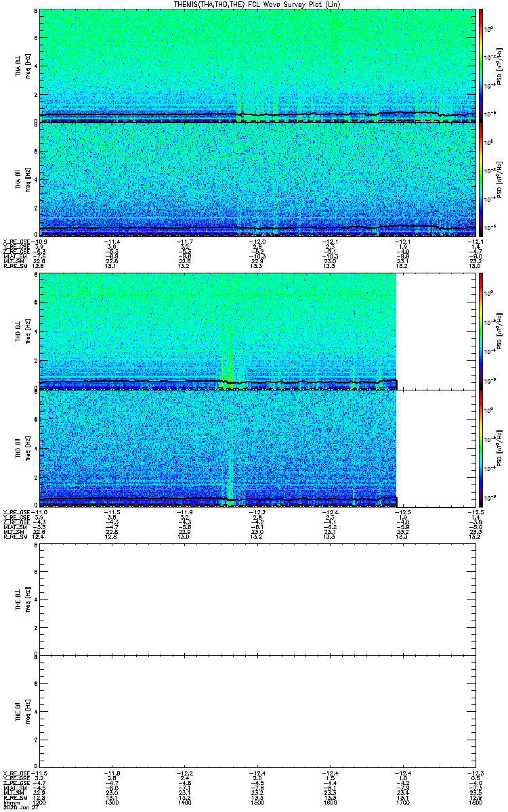Screen dimensions: 508x812
Task: Click the THD B⊥ freq [Hz] axis label
Action: (x=28, y=332)
